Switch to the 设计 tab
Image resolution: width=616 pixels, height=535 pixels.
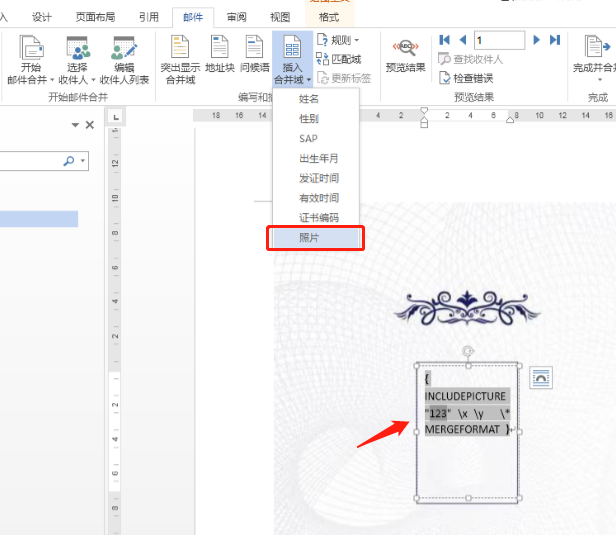click(x=42, y=17)
